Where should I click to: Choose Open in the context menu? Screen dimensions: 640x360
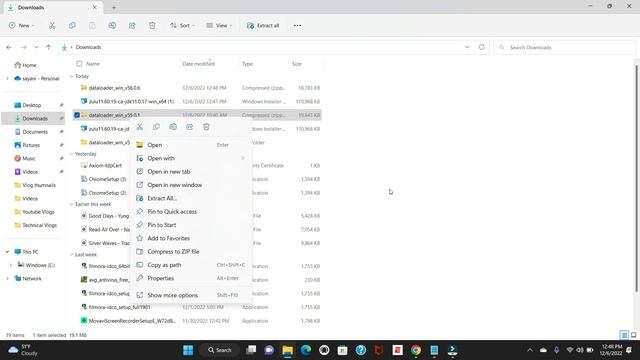coord(191,145)
